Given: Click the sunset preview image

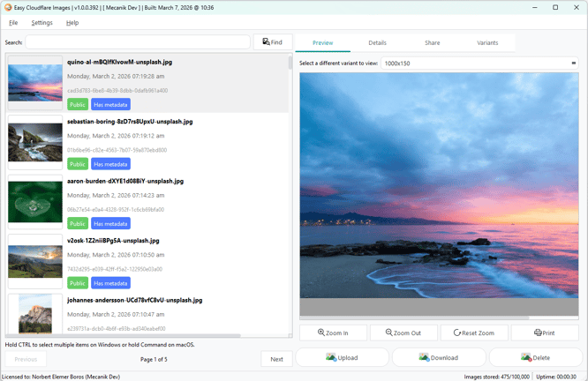Looking at the screenshot, I should click(x=439, y=185).
